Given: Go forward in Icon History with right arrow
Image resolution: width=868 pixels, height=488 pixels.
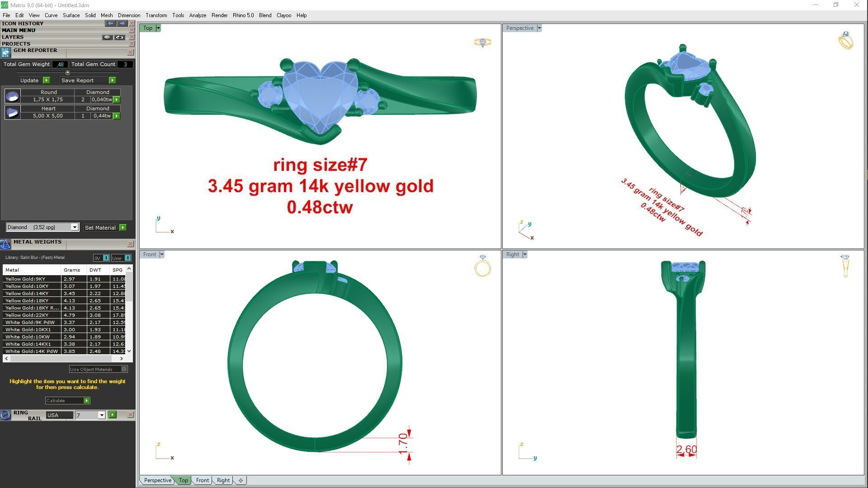Looking at the screenshot, I should (122, 23).
